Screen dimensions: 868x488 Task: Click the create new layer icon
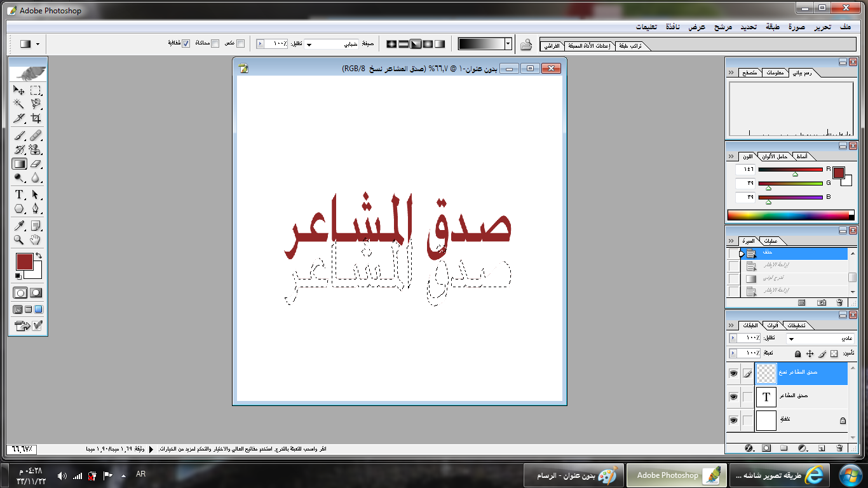point(821,448)
